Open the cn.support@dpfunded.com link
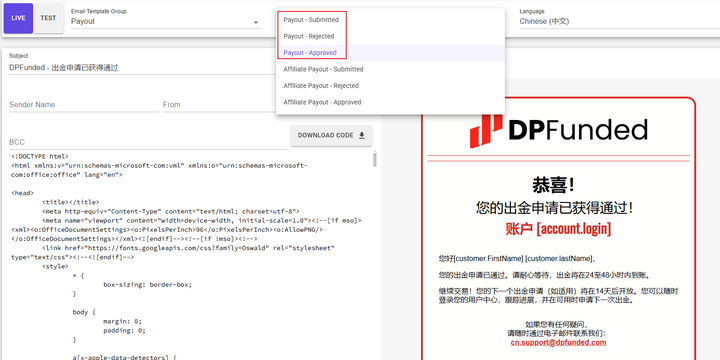 558,343
